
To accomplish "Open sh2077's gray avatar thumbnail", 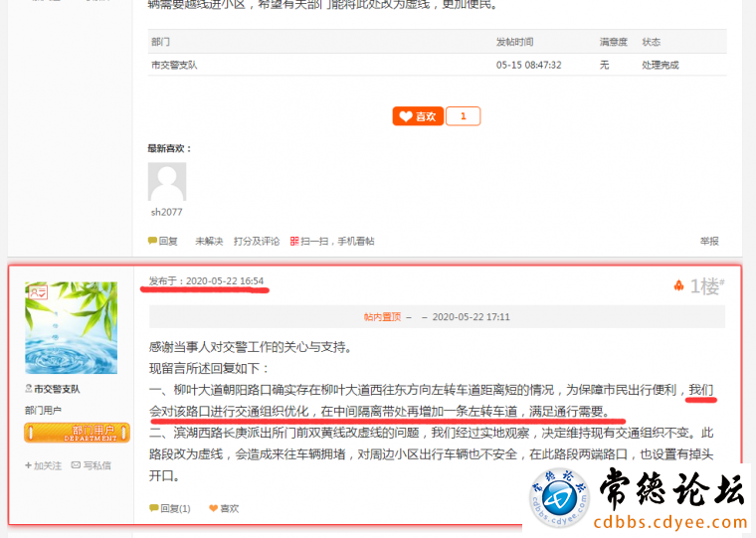I will (x=167, y=182).
